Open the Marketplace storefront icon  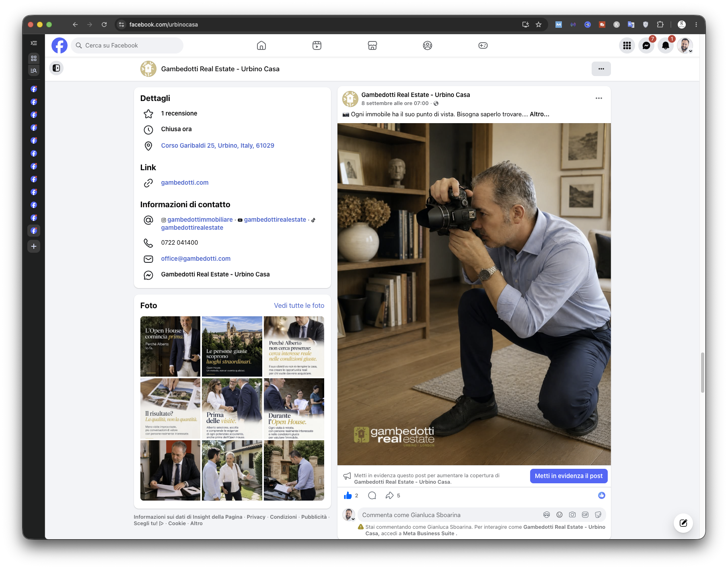pyautogui.click(x=372, y=45)
